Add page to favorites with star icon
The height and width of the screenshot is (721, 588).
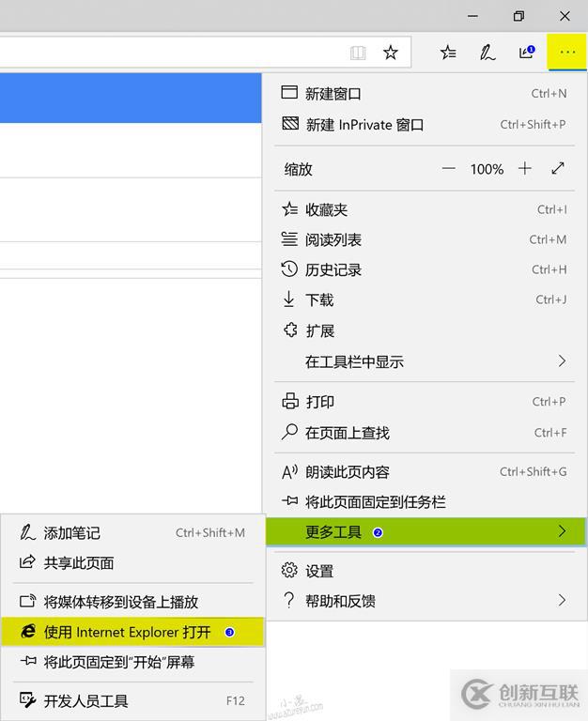(x=391, y=53)
